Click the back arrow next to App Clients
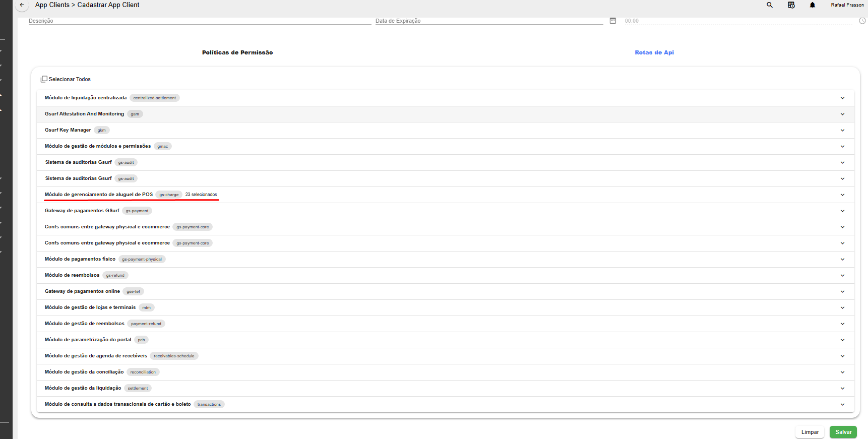Viewport: 868px width, 439px height. [x=21, y=5]
